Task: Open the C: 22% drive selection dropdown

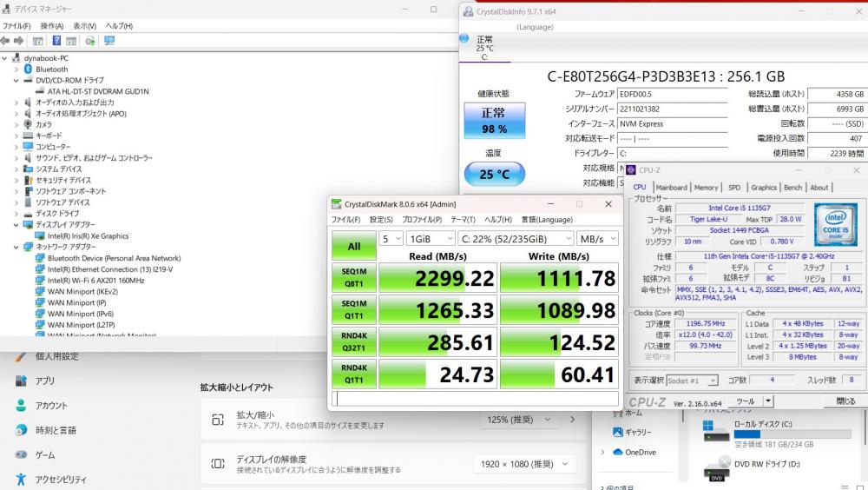Action: click(516, 238)
